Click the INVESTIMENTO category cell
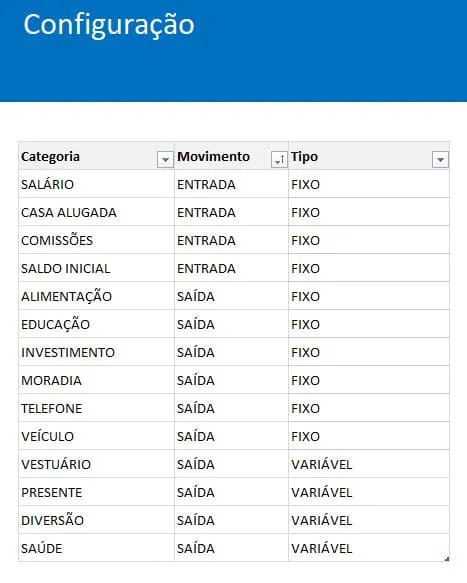The image size is (467, 583). [96, 352]
